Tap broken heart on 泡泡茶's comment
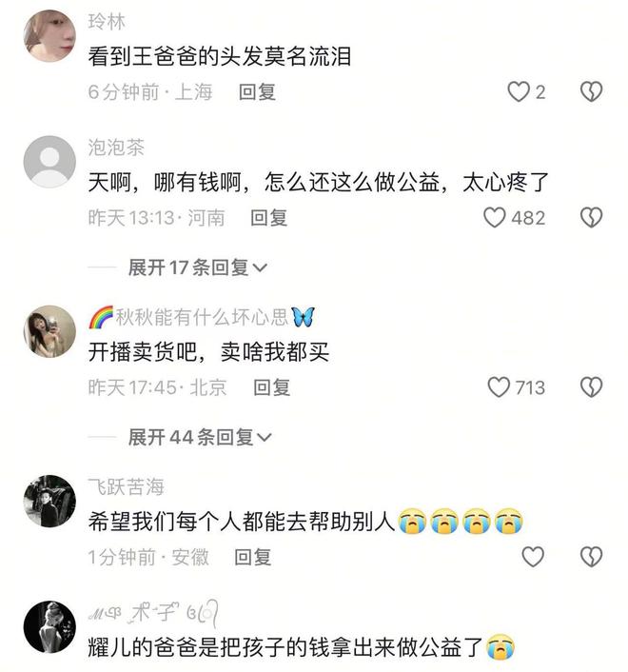 coord(592,218)
